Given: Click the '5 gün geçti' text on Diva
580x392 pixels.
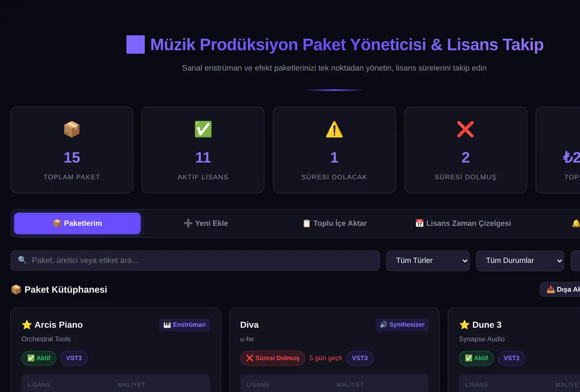Looking at the screenshot, I should click(x=326, y=358).
